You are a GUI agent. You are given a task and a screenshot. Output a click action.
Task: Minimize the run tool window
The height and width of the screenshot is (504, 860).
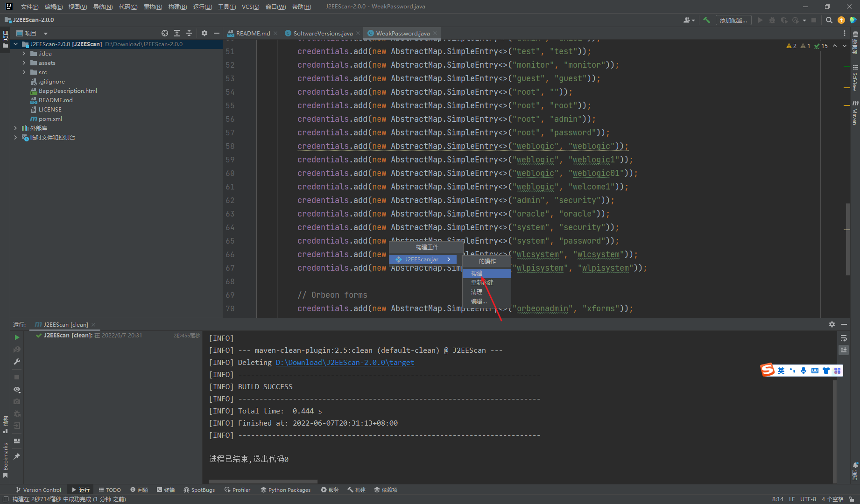(844, 324)
